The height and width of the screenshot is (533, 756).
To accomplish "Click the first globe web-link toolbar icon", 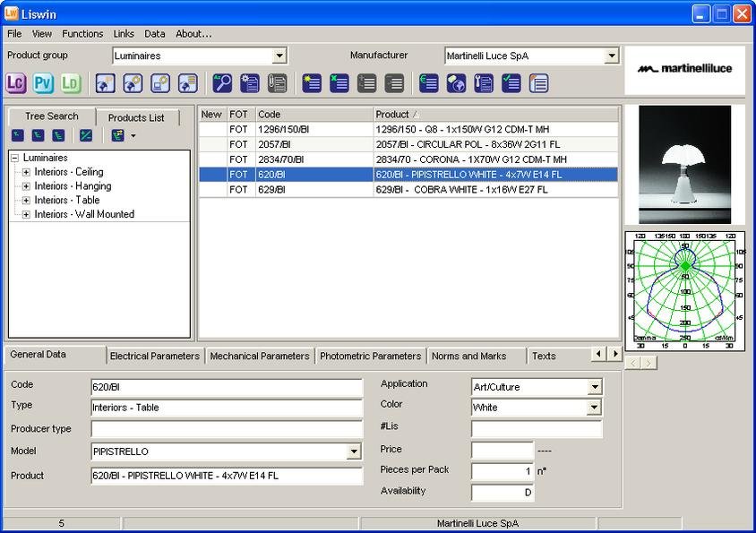I will (x=105, y=83).
